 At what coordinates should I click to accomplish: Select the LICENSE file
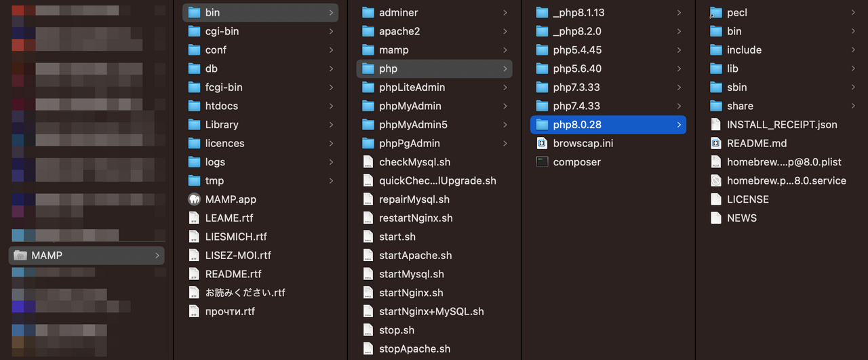[x=747, y=199]
